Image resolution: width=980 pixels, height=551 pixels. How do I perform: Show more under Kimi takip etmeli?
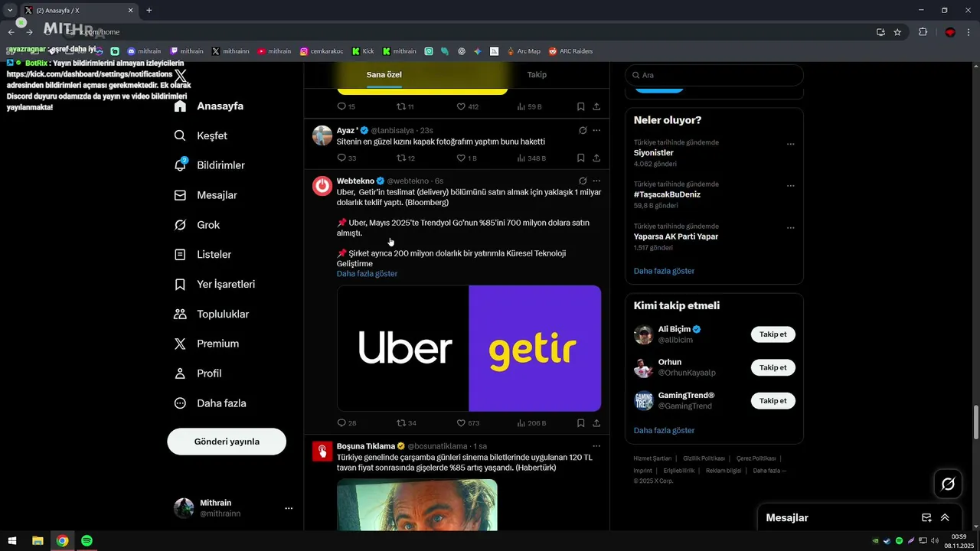(x=664, y=431)
